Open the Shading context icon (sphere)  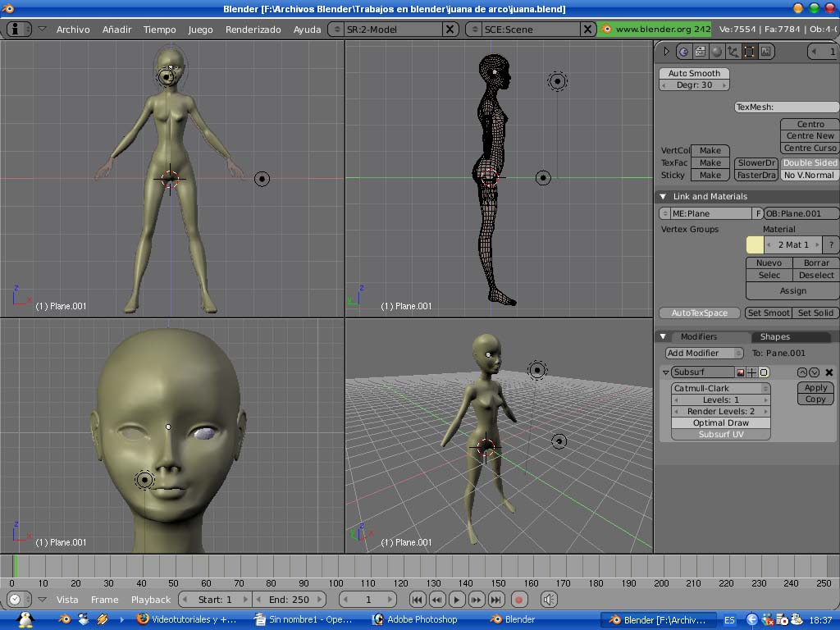(x=716, y=52)
